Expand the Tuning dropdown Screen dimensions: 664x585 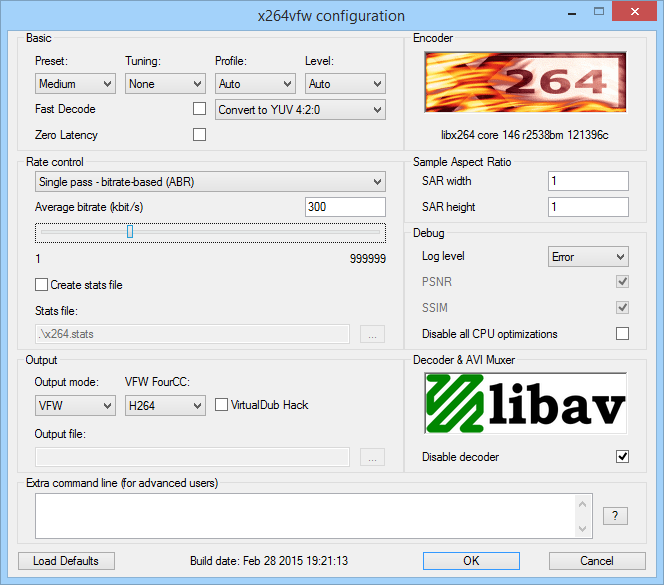(165, 84)
